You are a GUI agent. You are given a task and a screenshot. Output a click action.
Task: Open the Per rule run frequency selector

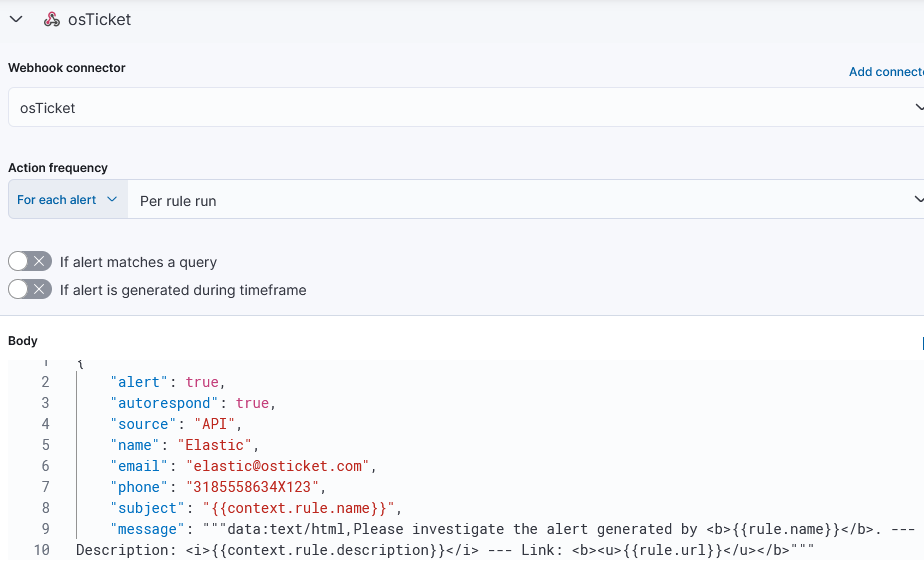(526, 200)
